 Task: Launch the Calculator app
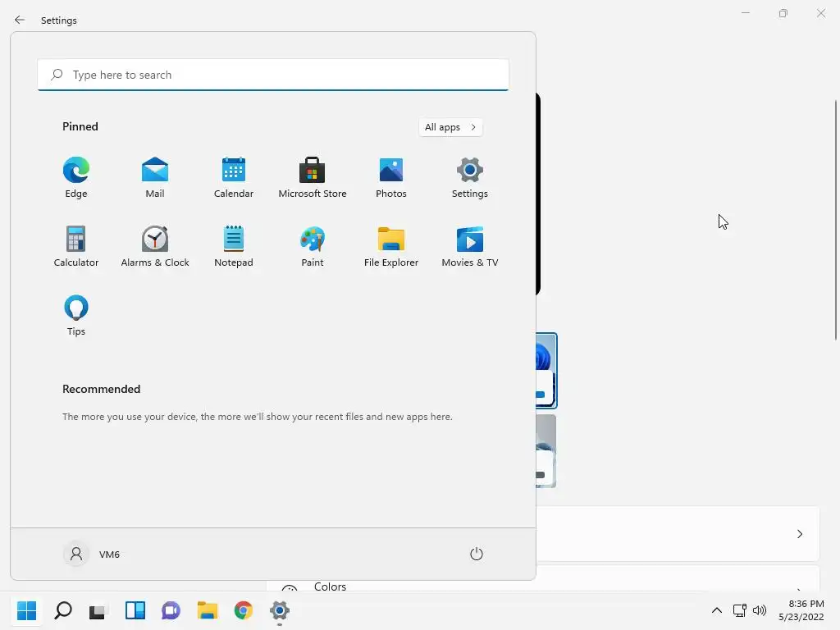[x=76, y=246]
